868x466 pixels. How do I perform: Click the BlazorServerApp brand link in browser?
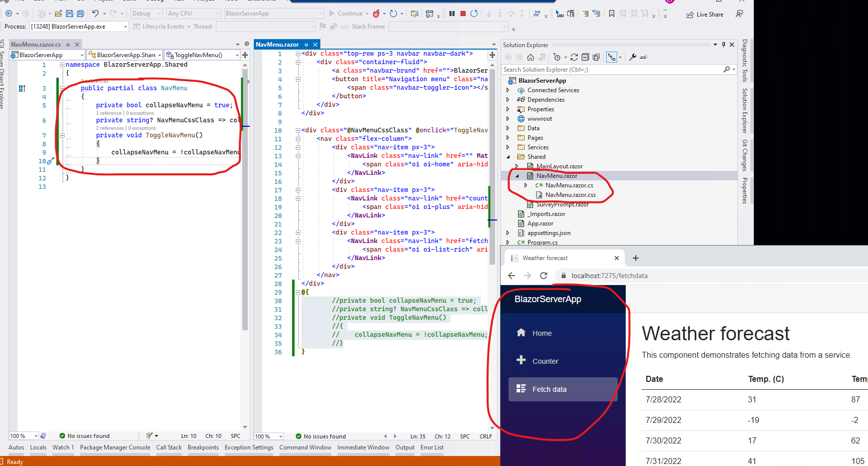coord(548,299)
